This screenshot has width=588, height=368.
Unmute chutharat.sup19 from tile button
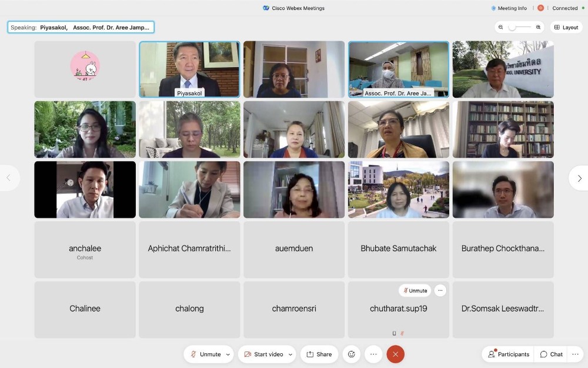pyautogui.click(x=415, y=290)
